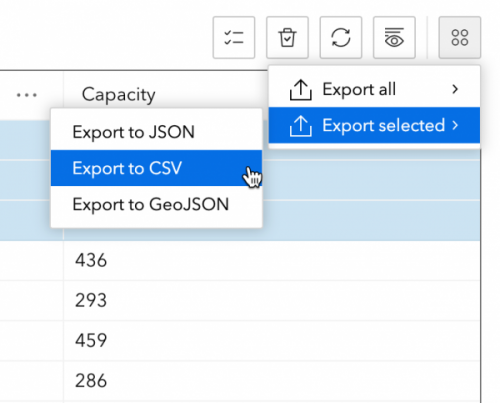Select the row with capacity 293
Viewport: 500px width, 403px height.
pos(240,300)
